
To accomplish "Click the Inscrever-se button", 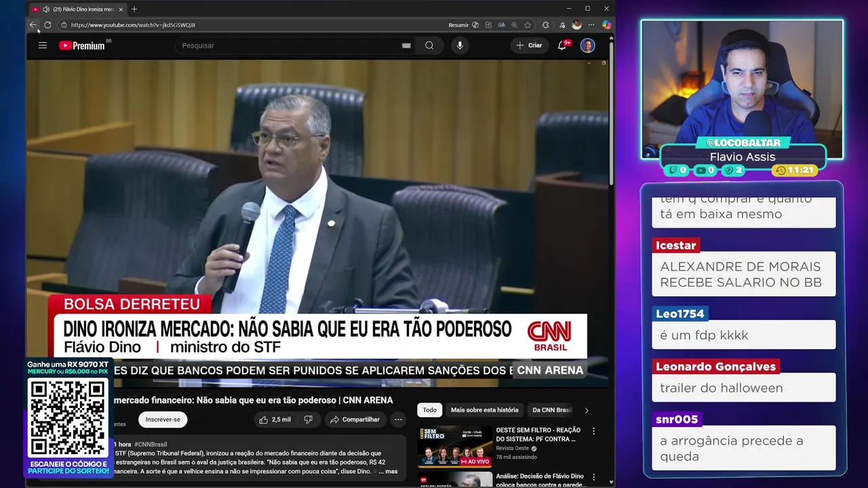I will 163,420.
